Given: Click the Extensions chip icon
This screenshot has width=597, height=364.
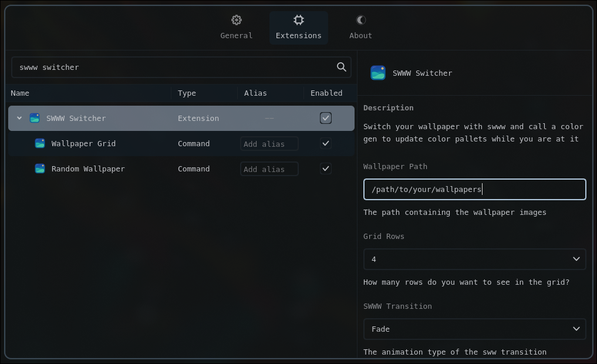Looking at the screenshot, I should tap(299, 20).
